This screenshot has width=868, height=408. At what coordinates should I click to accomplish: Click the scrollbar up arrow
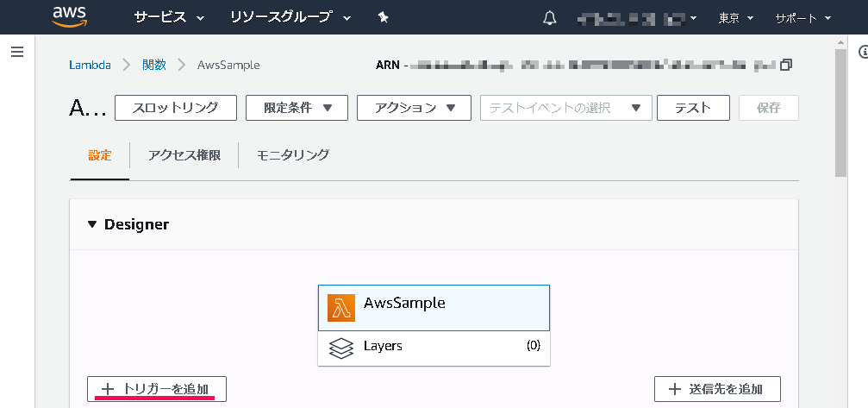[x=841, y=42]
